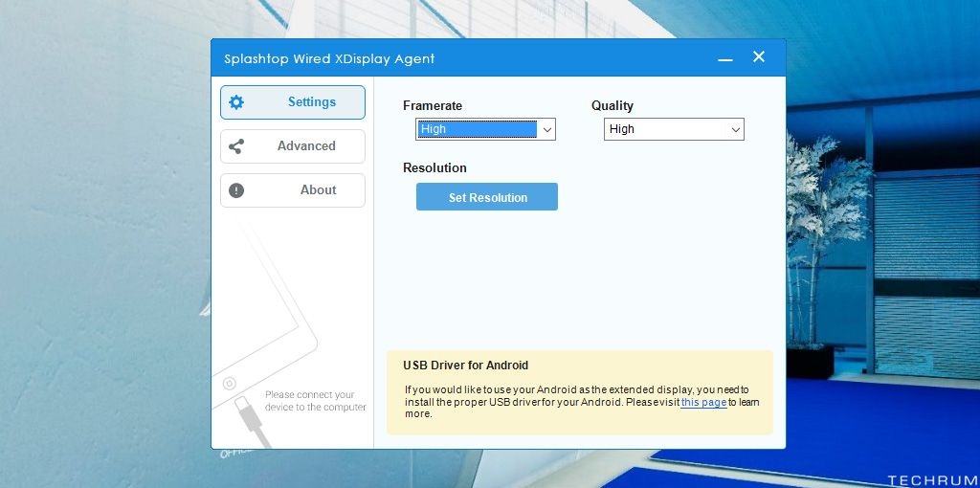Click the gear icon beside Settings

236,102
